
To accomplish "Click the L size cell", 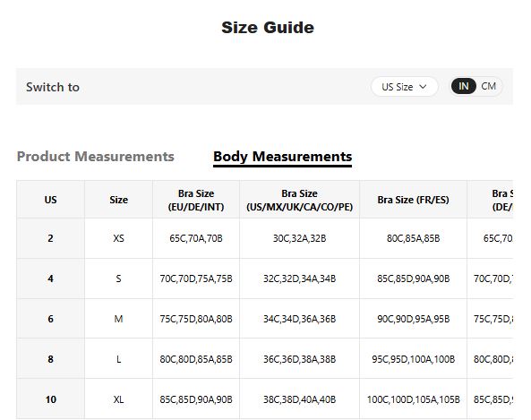I will [x=118, y=359].
